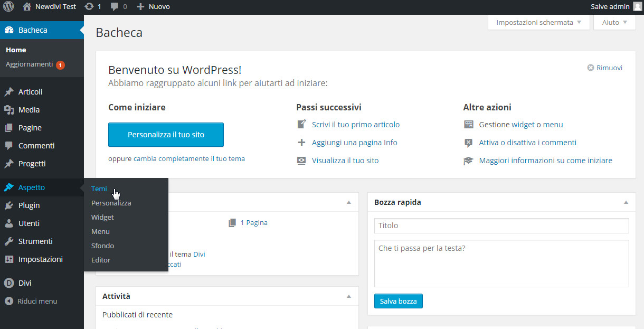Open the menu link in Altre azioni
Image resolution: width=644 pixels, height=329 pixels.
[x=553, y=125]
